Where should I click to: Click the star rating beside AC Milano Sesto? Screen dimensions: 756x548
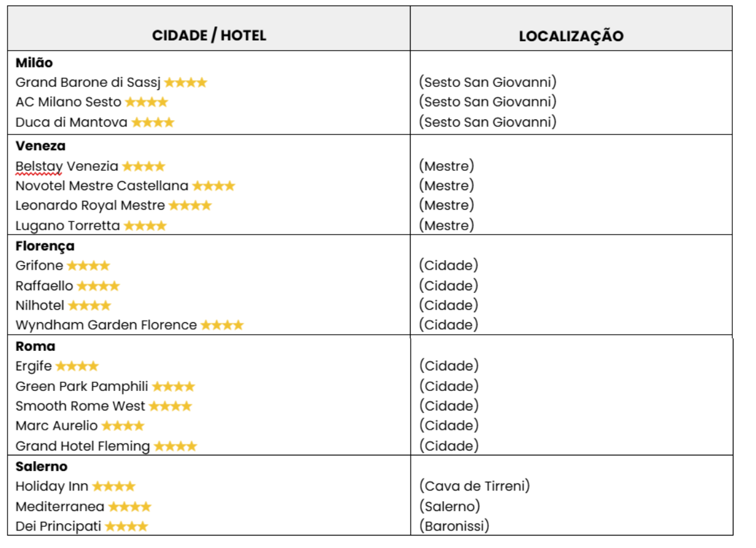pos(146,102)
